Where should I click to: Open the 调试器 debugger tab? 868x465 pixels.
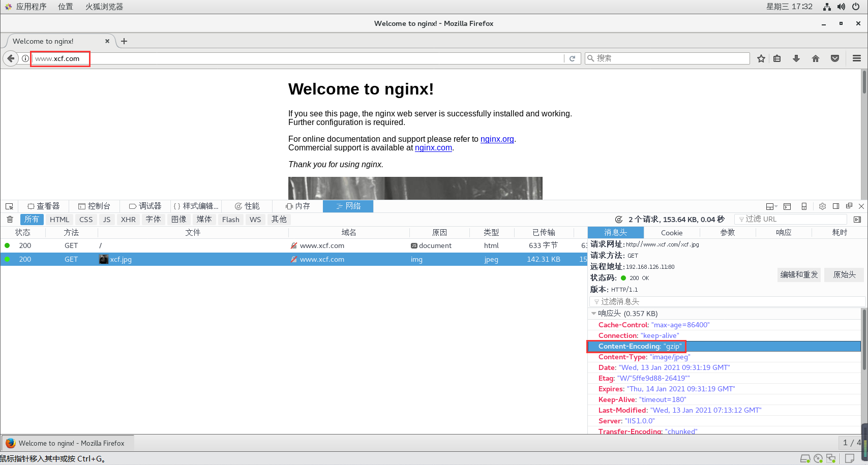click(145, 206)
